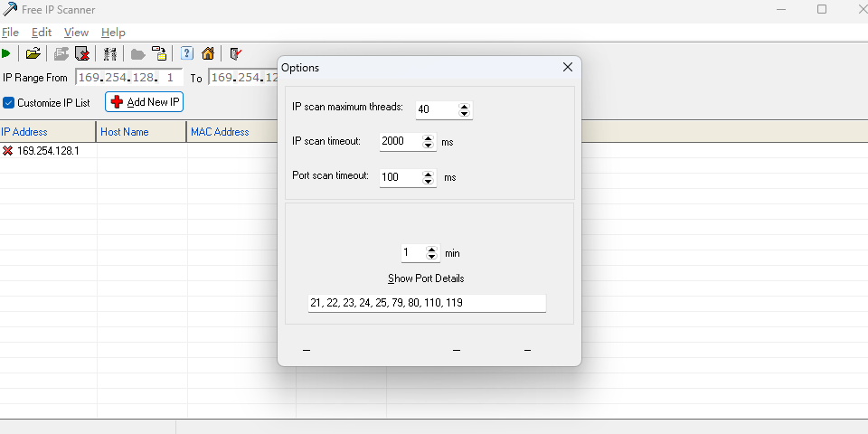Click the red X delete icon in toolbar
This screenshot has width=868, height=434.
coord(82,53)
